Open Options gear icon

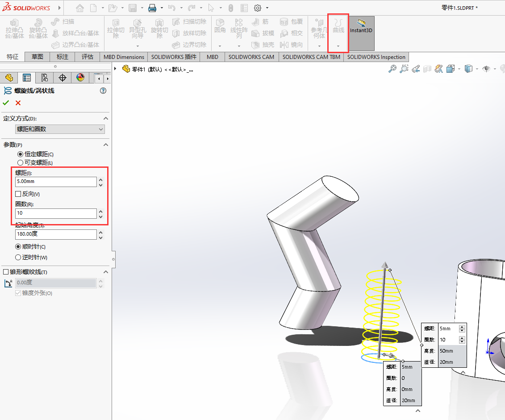coord(257,8)
